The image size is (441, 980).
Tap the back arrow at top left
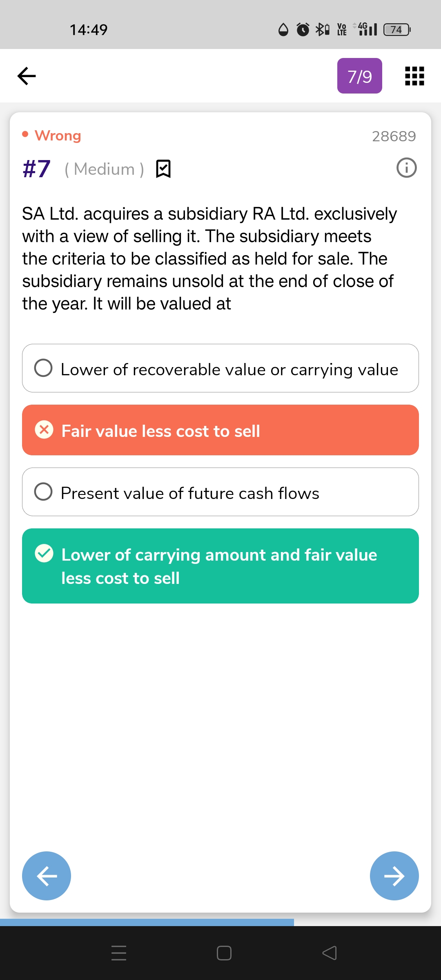27,76
